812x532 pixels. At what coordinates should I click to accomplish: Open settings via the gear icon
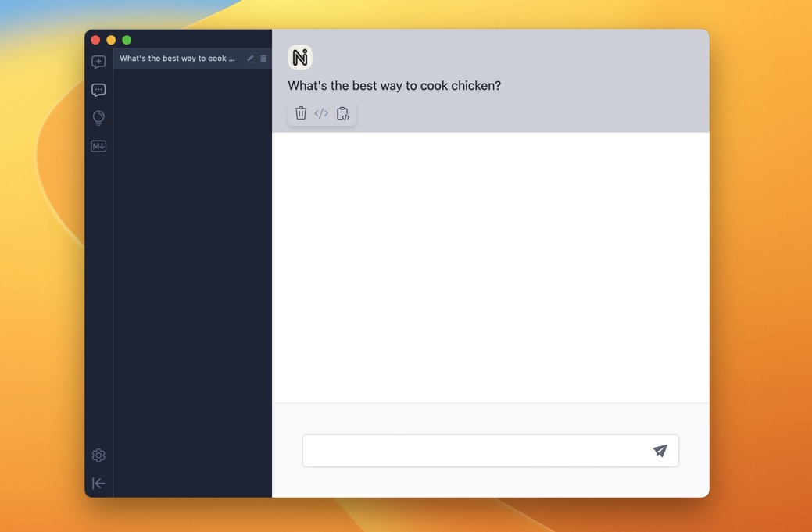coord(98,455)
